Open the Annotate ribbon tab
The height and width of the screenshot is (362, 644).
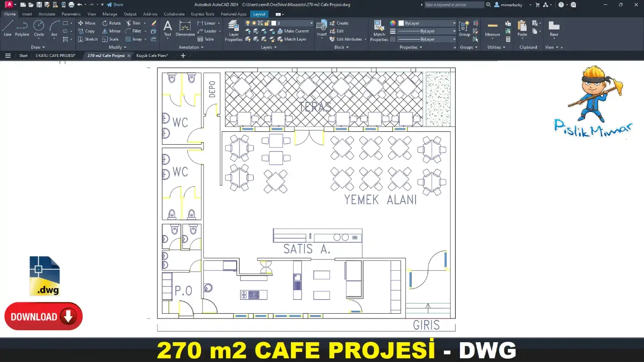click(x=47, y=14)
